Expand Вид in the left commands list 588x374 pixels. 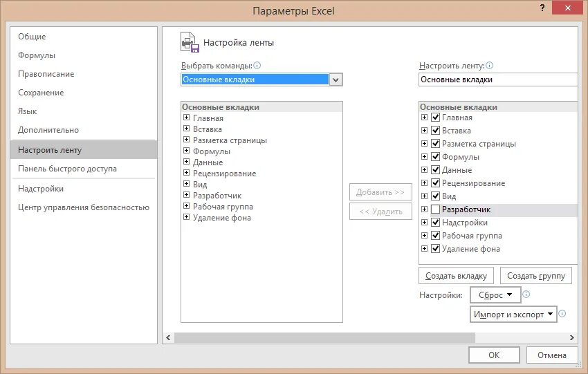[186, 184]
